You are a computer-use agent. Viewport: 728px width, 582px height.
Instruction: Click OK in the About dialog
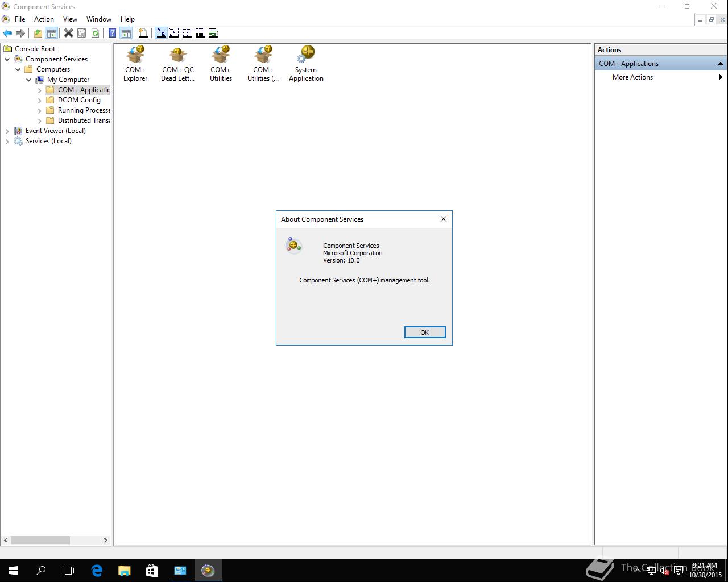pyautogui.click(x=425, y=332)
